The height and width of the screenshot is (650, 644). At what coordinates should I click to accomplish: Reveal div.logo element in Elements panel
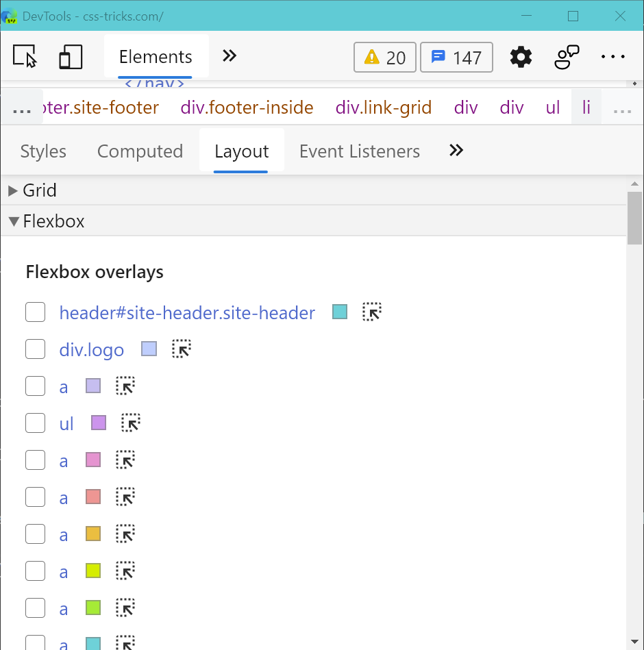click(181, 349)
